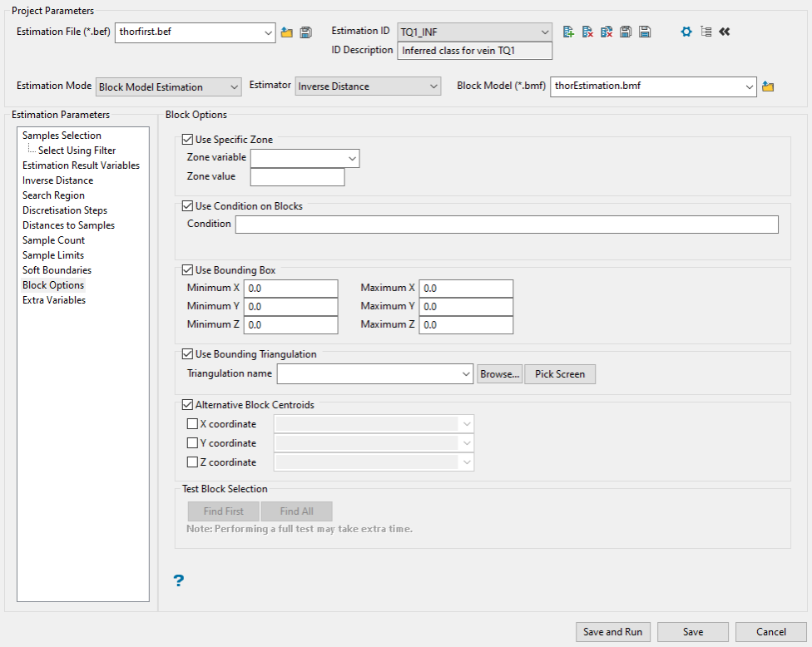This screenshot has height=647, width=812.
Task: Click the tree view icon next to gear
Action: (706, 32)
